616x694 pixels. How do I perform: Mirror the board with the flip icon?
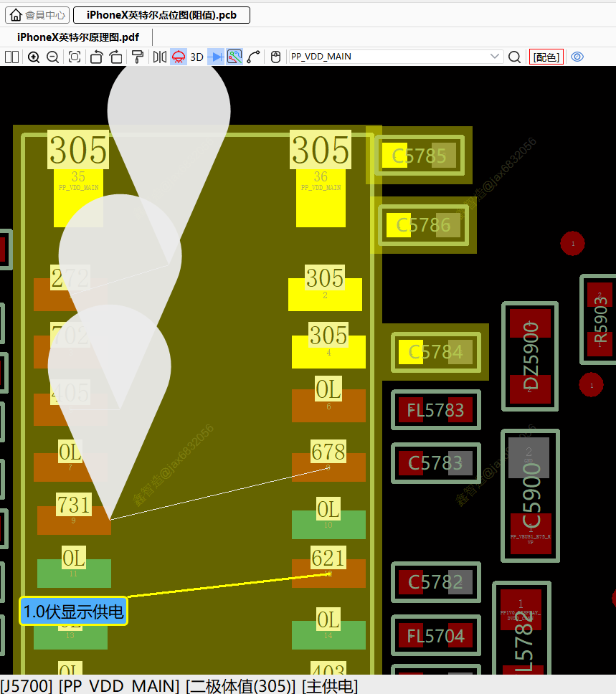click(x=159, y=57)
